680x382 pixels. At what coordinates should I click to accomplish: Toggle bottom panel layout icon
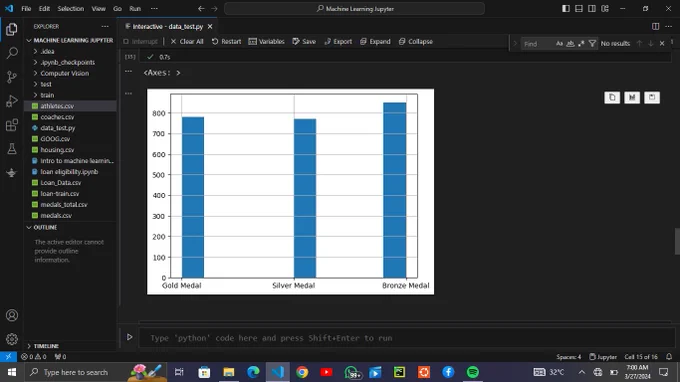[x=579, y=8]
